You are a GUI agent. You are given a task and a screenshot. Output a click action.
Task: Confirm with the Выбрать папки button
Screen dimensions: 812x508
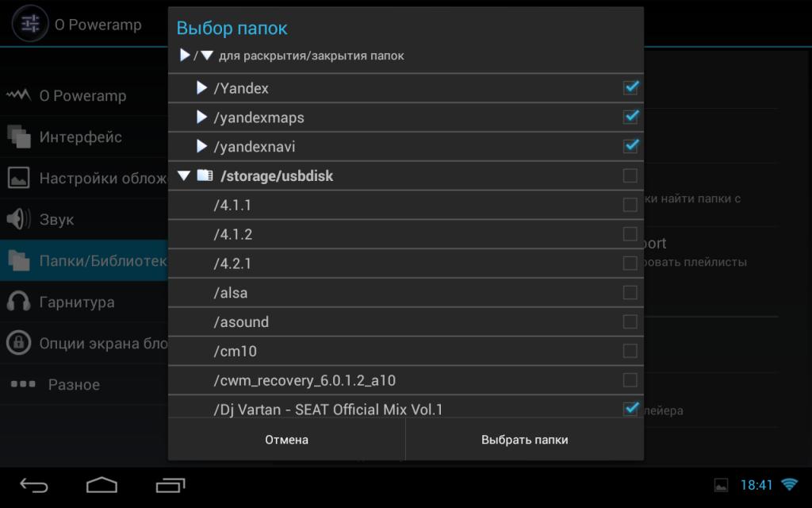click(x=525, y=440)
